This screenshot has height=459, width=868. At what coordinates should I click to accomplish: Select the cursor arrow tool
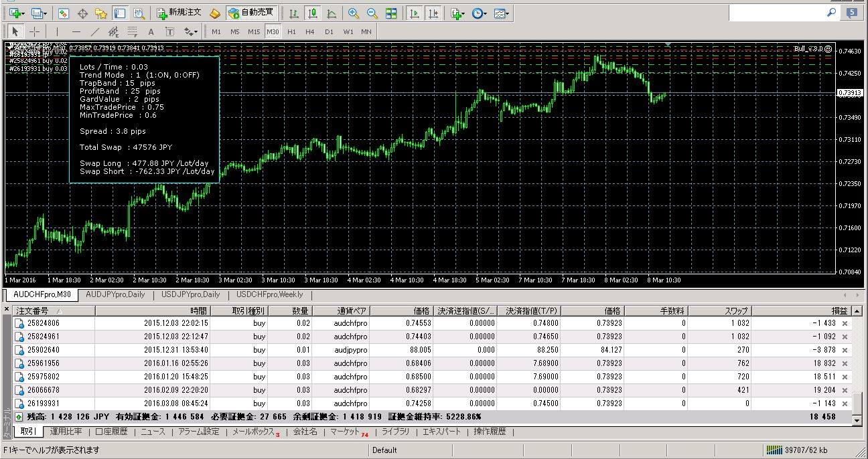coord(16,31)
